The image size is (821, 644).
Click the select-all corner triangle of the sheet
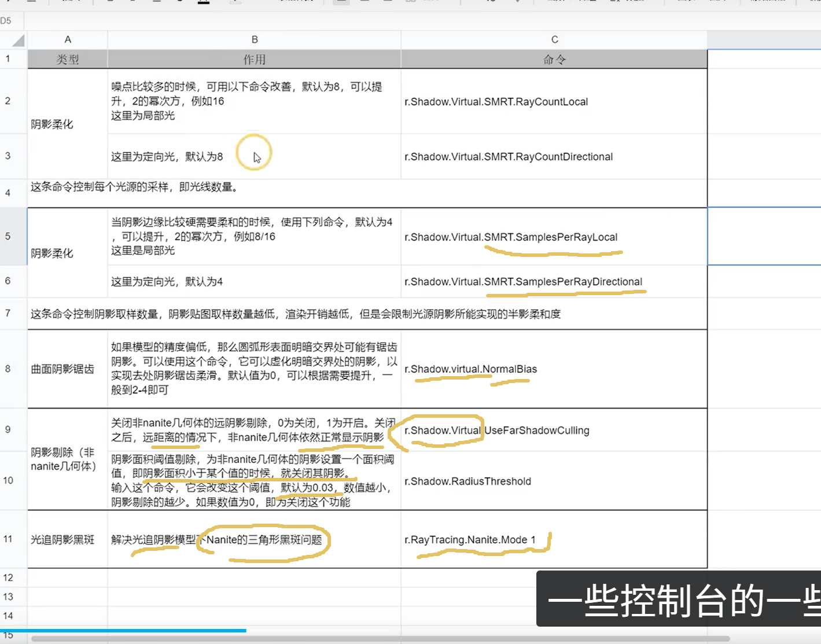[18, 41]
